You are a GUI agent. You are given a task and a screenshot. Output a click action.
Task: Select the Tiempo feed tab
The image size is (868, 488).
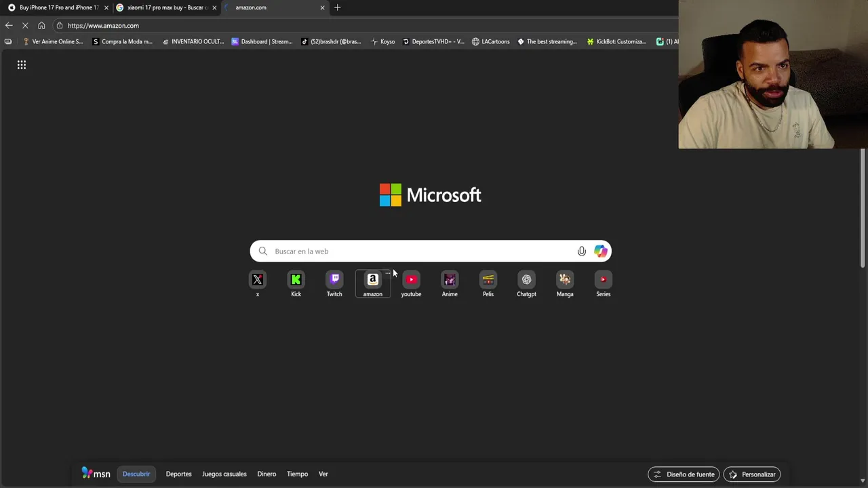click(x=297, y=474)
